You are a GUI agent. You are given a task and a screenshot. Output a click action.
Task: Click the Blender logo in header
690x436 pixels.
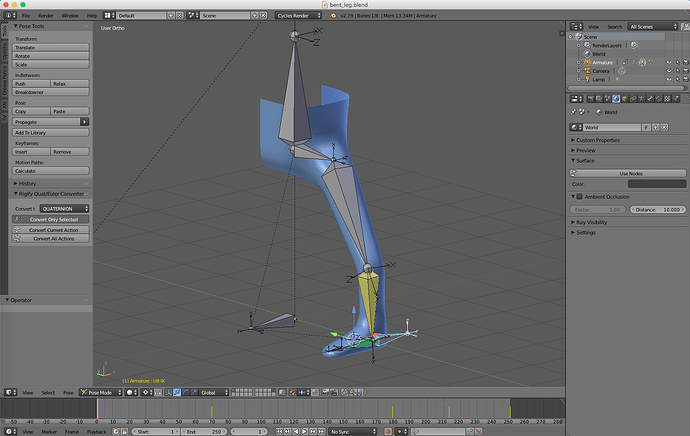point(333,15)
